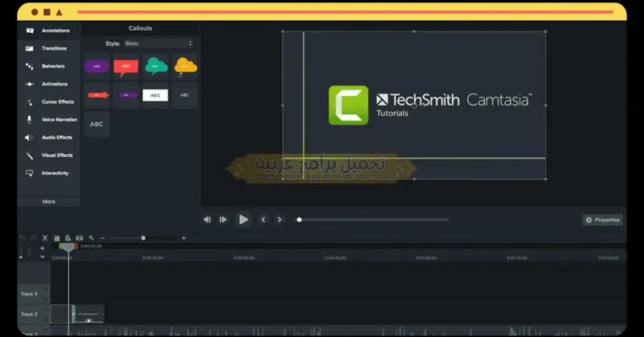Click the red out-point playhead handle

click(x=76, y=246)
